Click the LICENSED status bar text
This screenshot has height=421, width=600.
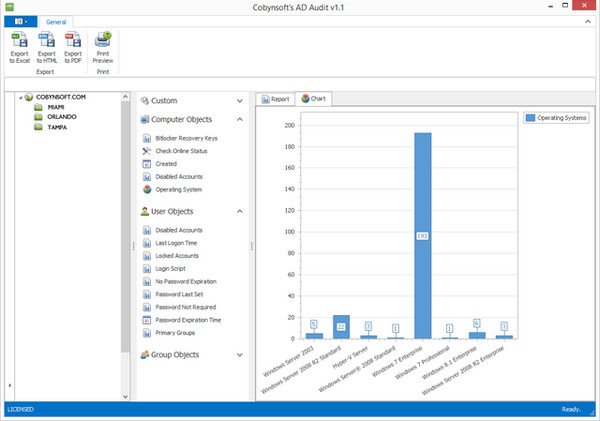pyautogui.click(x=21, y=410)
